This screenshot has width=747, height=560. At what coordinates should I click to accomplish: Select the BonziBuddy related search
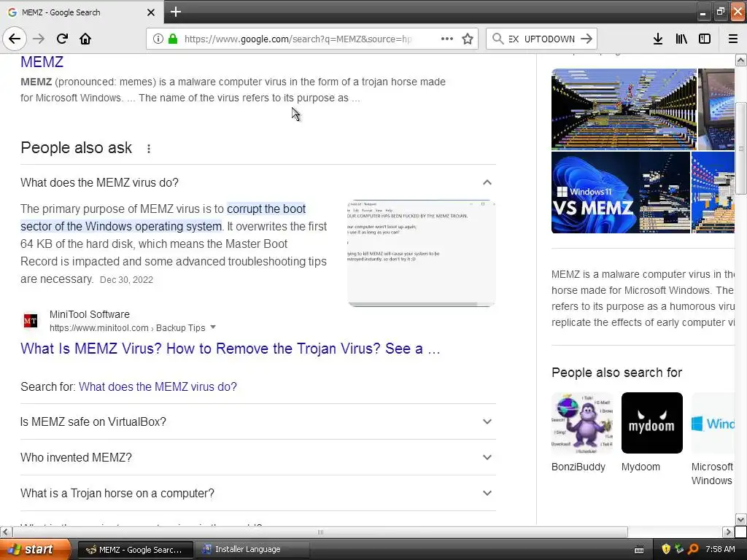[582, 432]
